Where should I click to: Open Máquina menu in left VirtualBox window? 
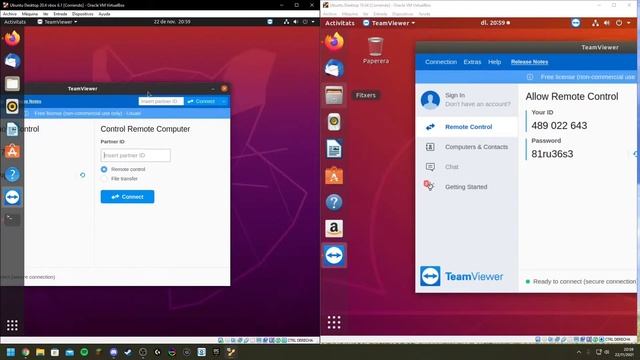click(30, 14)
